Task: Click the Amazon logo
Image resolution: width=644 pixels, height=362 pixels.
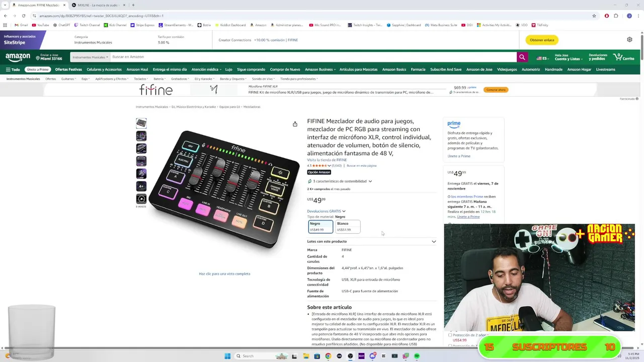Action: pyautogui.click(x=18, y=57)
